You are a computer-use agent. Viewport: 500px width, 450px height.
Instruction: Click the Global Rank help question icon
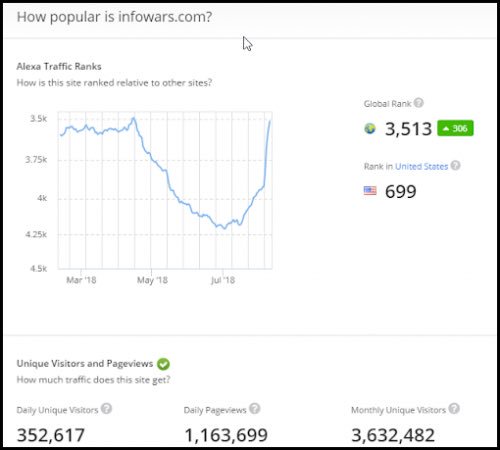point(419,103)
